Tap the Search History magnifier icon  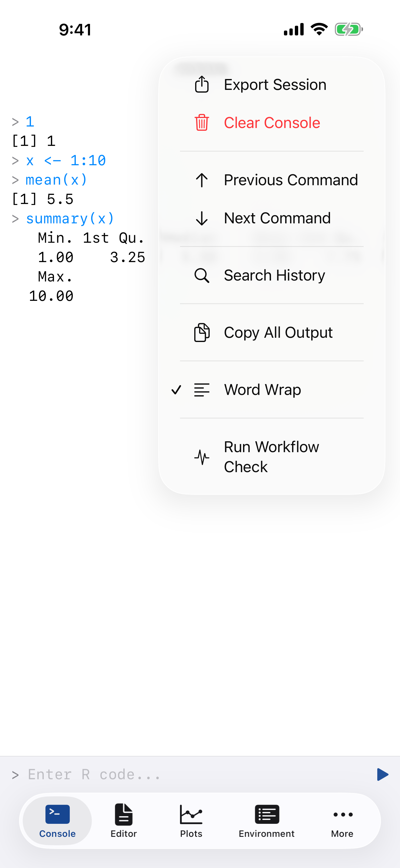tap(202, 275)
